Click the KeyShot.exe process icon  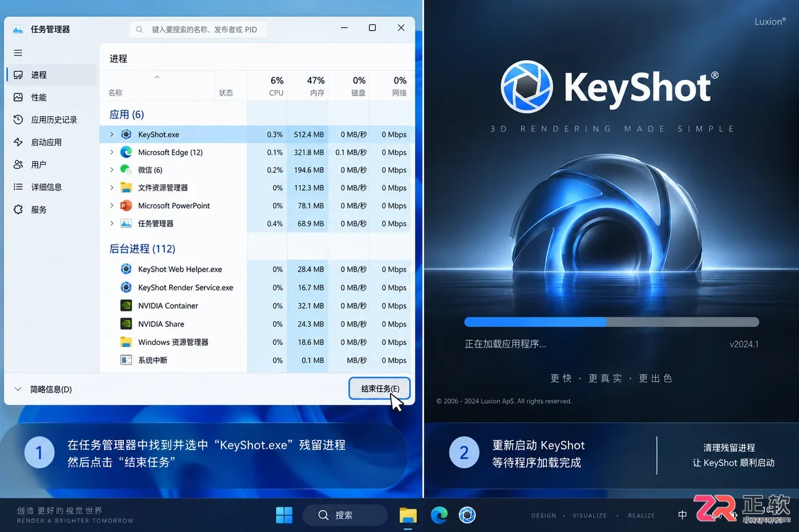pyautogui.click(x=126, y=134)
